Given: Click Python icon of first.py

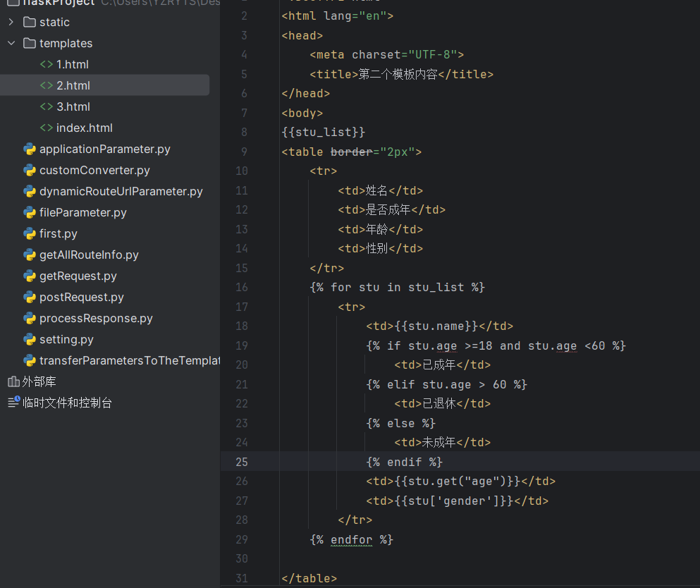Looking at the screenshot, I should (x=30, y=233).
